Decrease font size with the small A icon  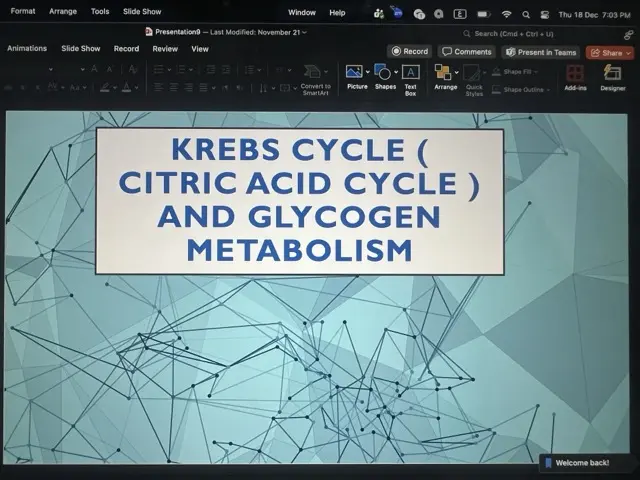(x=109, y=69)
